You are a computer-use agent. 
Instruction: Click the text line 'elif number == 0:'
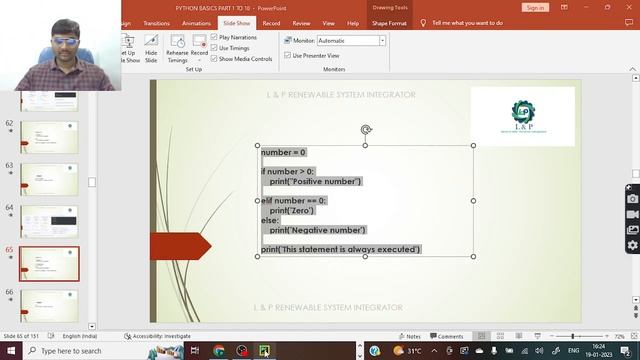click(x=293, y=200)
